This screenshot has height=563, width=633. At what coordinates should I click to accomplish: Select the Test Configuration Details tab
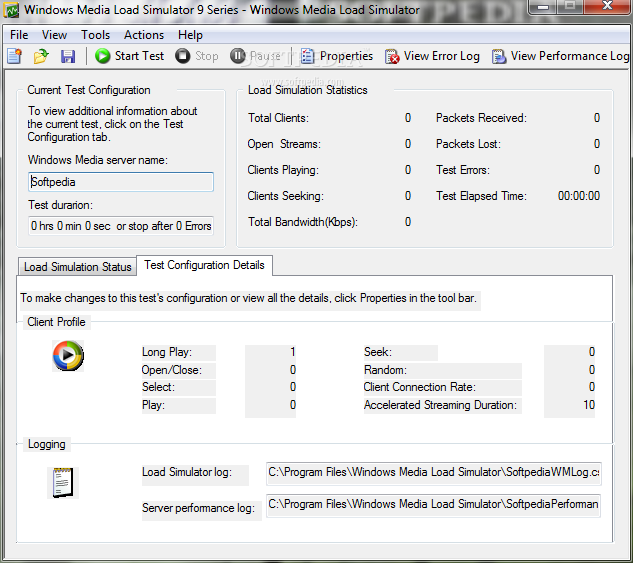pos(204,265)
